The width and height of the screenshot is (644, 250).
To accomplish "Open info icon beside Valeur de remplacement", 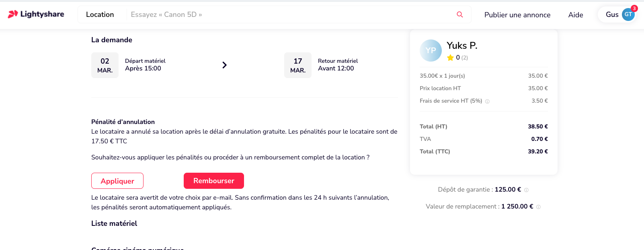I will pyautogui.click(x=538, y=207).
